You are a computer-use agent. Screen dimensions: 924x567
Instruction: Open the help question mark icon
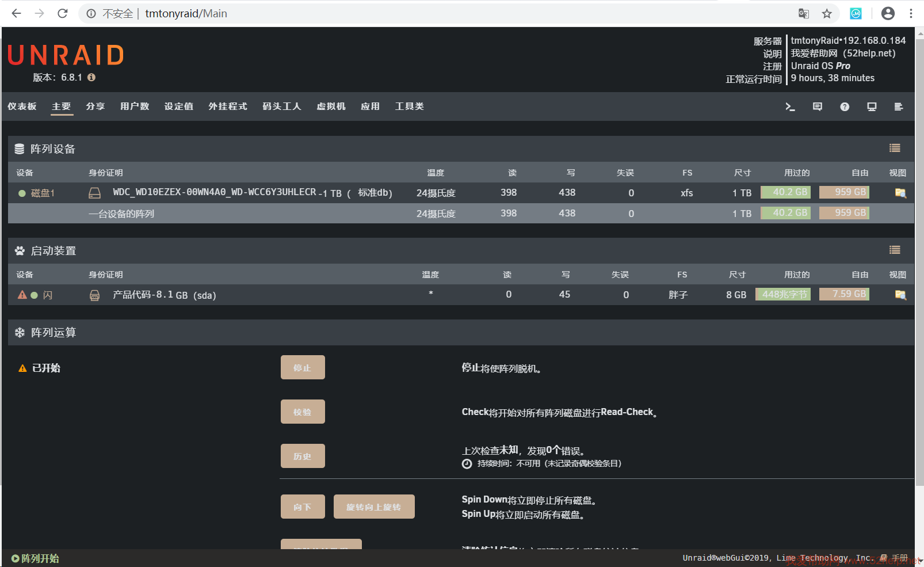click(845, 106)
